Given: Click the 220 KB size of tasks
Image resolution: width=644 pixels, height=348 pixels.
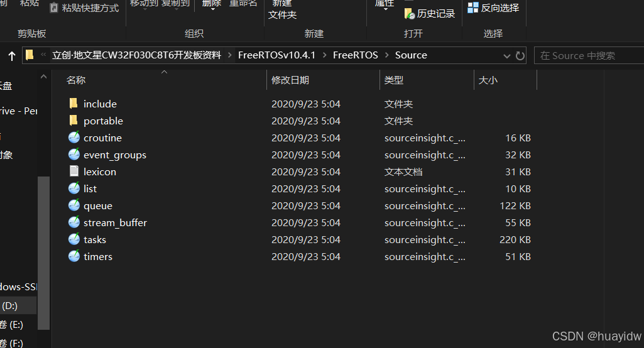Looking at the screenshot, I should (x=515, y=239).
